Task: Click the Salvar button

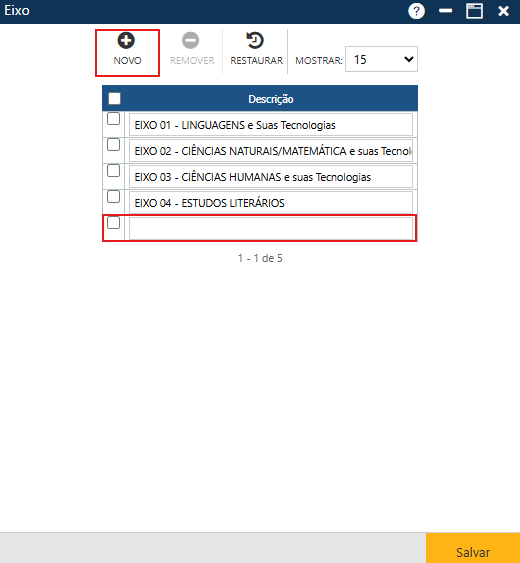Action: tap(473, 548)
